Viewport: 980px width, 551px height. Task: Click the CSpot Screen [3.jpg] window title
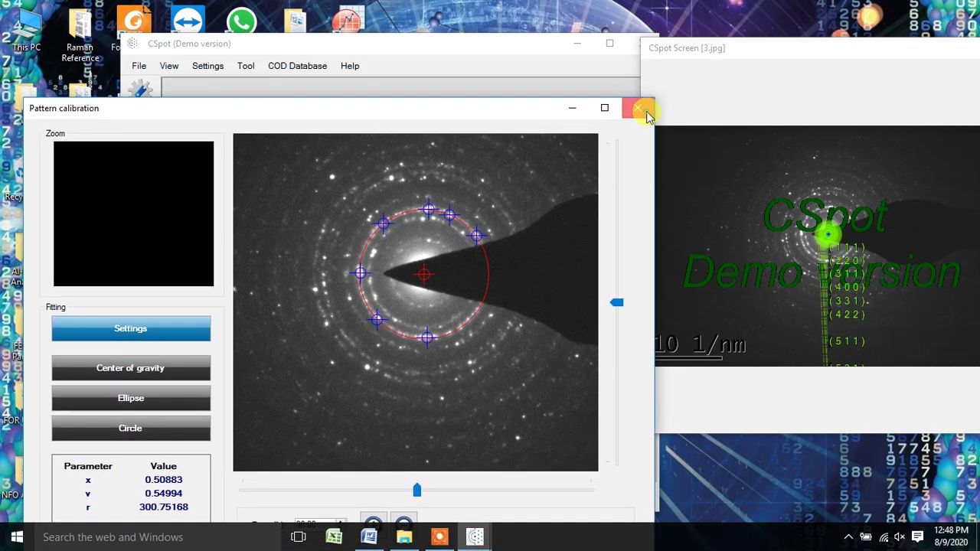pos(687,47)
